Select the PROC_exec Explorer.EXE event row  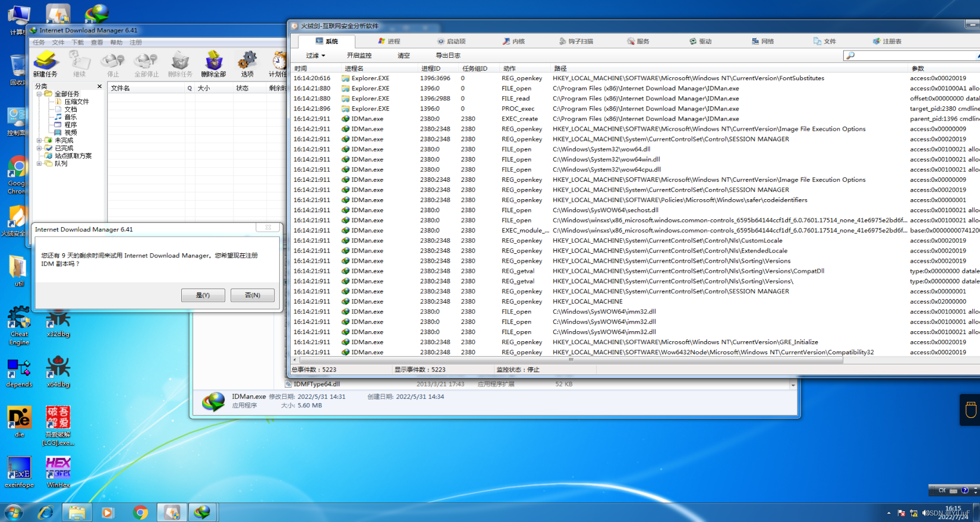[x=635, y=109]
